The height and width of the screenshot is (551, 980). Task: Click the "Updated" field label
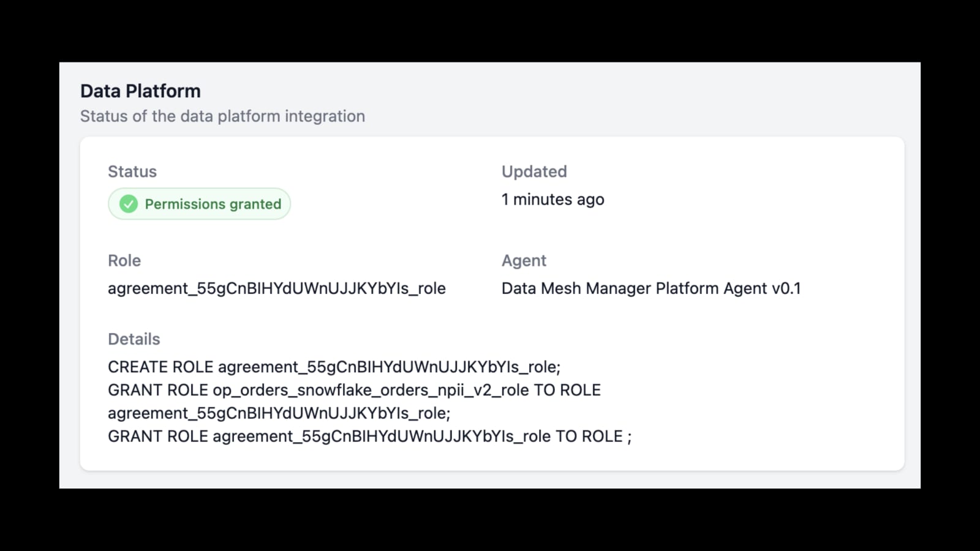click(x=534, y=171)
